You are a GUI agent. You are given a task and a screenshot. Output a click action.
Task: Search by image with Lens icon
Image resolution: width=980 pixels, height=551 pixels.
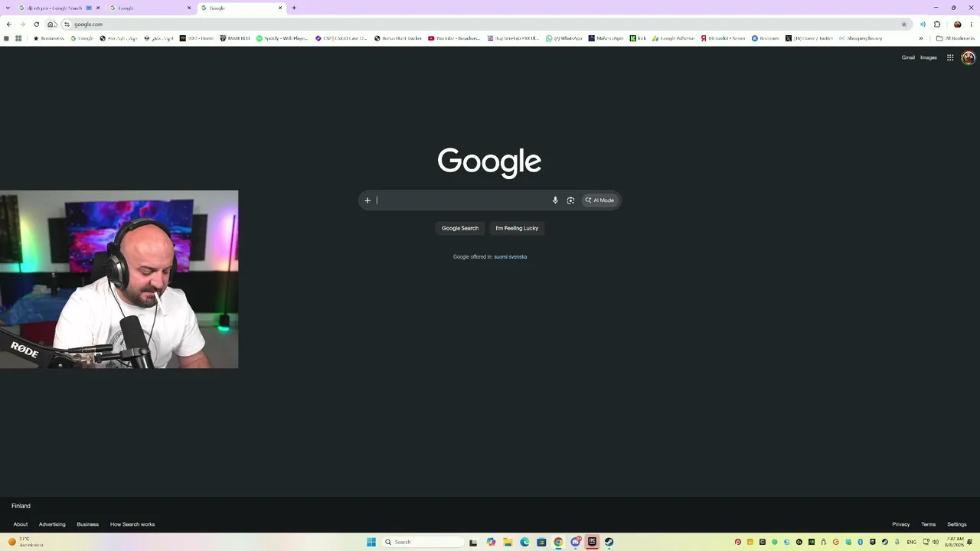(570, 201)
